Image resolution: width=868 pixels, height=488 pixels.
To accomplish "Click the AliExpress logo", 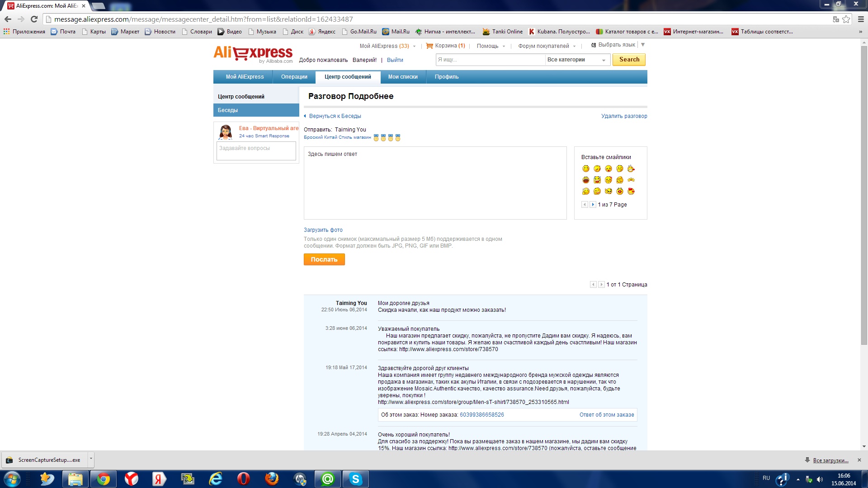I will (253, 53).
